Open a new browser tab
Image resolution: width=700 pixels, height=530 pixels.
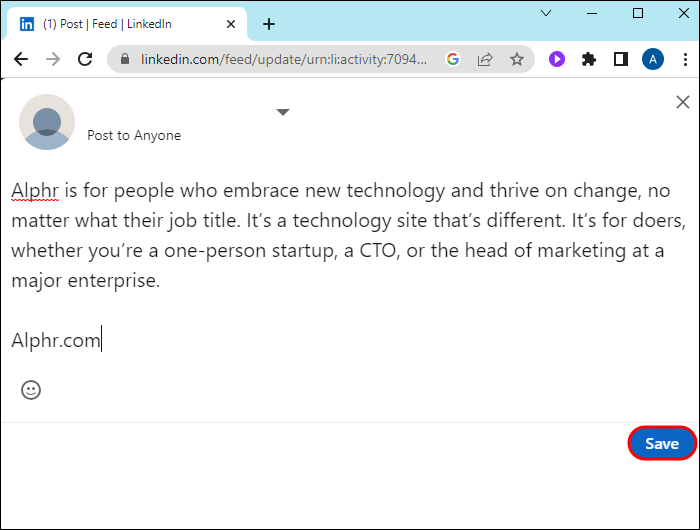[269, 24]
